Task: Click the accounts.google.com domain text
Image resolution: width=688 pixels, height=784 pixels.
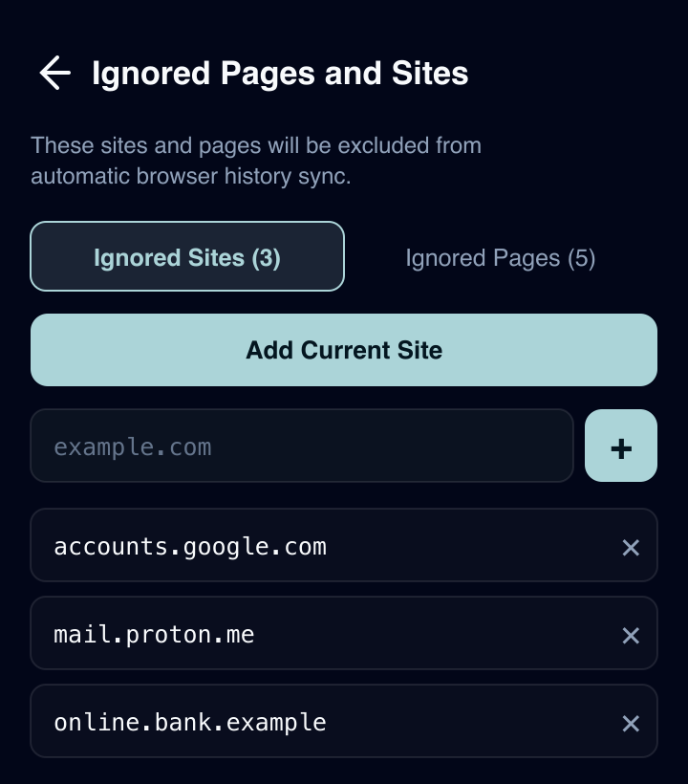Action: pos(190,547)
